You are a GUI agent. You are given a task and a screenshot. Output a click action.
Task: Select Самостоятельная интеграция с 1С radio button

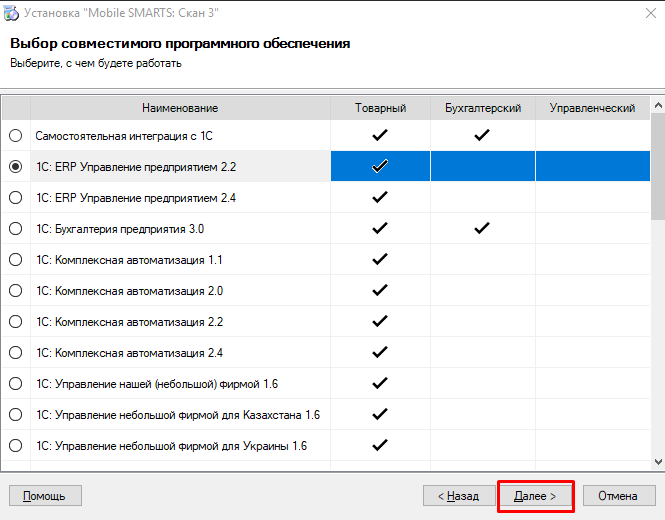coord(16,136)
